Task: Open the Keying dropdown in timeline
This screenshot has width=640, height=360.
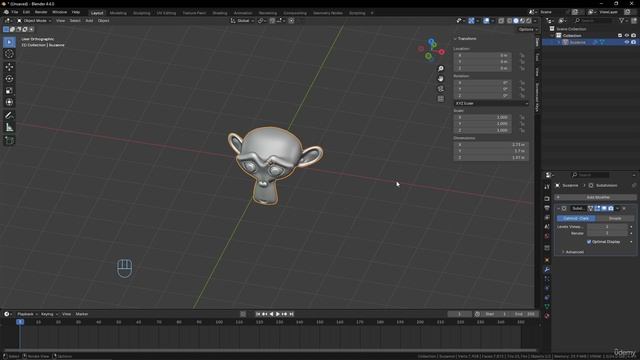Action: tap(49, 314)
